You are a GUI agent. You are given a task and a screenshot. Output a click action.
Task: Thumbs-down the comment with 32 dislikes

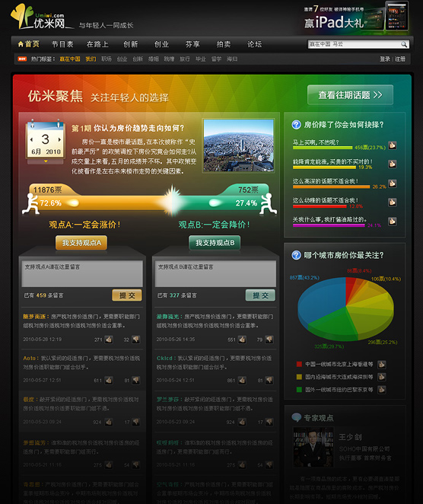pyautogui.click(x=136, y=340)
